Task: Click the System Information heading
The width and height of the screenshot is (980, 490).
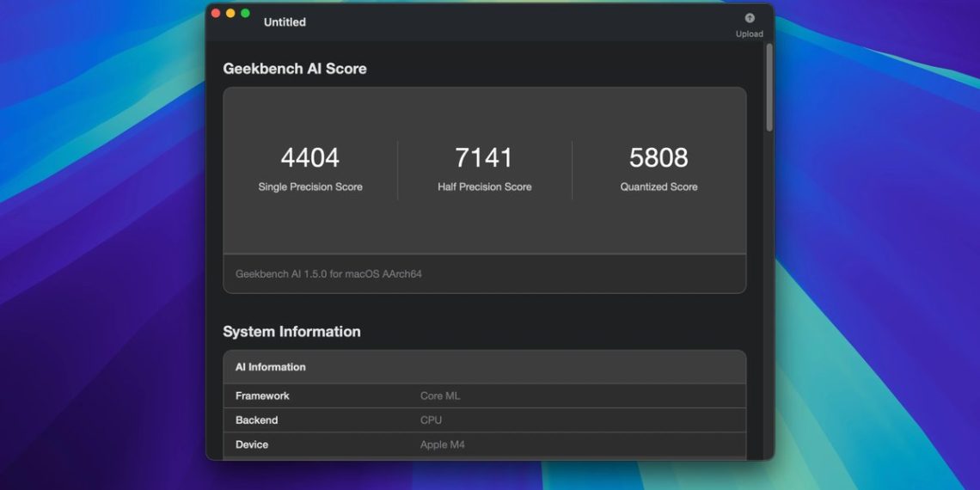Action: click(291, 332)
